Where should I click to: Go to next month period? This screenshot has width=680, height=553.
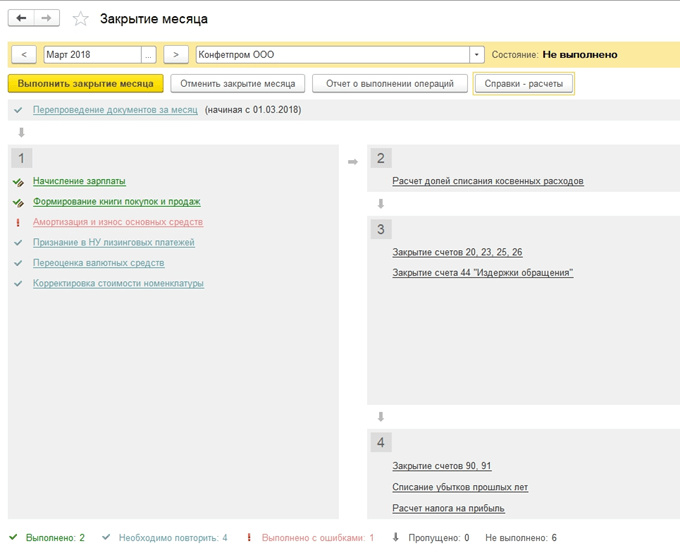click(x=176, y=55)
